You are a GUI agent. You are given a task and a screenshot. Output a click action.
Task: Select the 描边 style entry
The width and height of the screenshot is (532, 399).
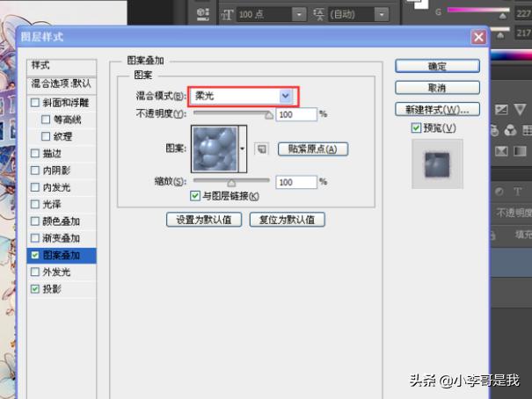(x=52, y=153)
